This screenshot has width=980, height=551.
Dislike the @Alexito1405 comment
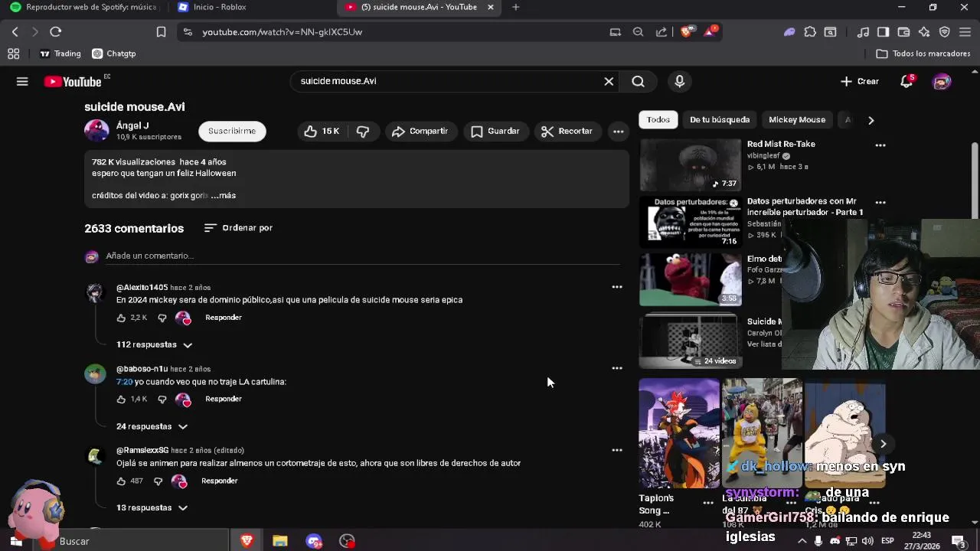click(x=162, y=318)
